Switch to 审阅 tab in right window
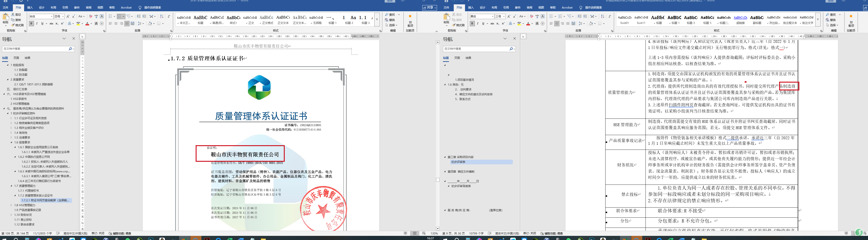The height and width of the screenshot is (240, 868). (x=529, y=7)
